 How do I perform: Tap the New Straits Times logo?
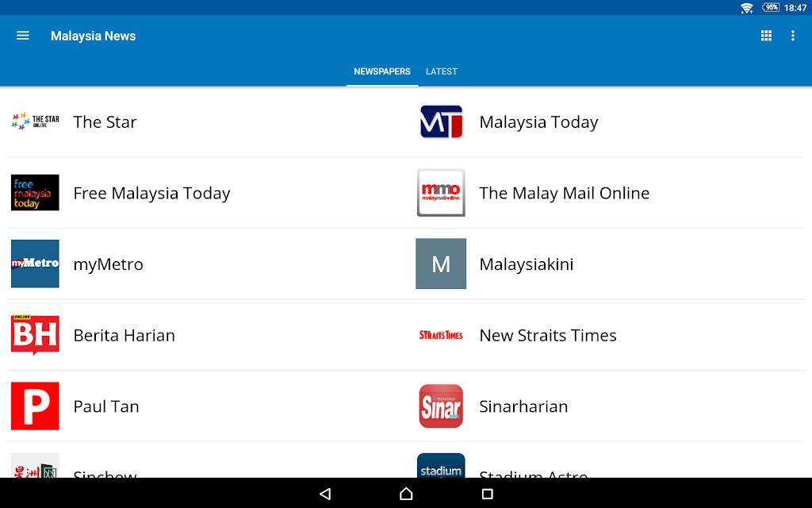[x=441, y=336]
